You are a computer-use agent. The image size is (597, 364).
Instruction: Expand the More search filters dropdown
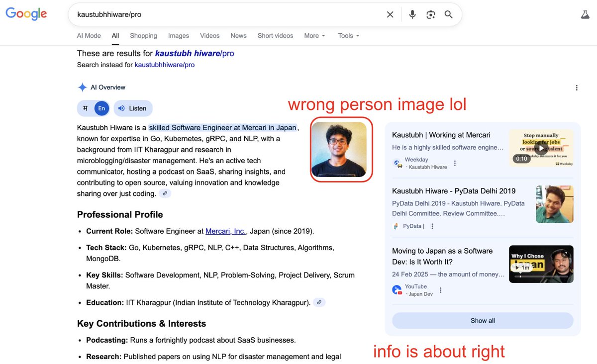point(314,36)
